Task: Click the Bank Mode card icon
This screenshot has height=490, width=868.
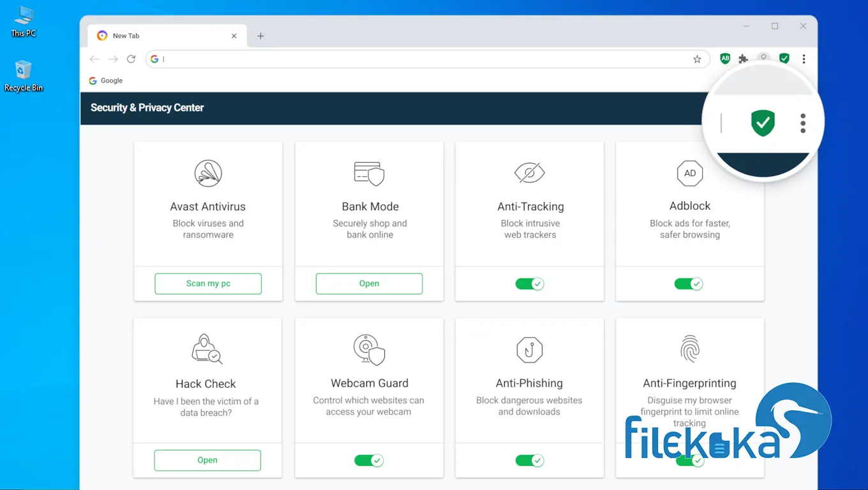Action: tap(369, 173)
